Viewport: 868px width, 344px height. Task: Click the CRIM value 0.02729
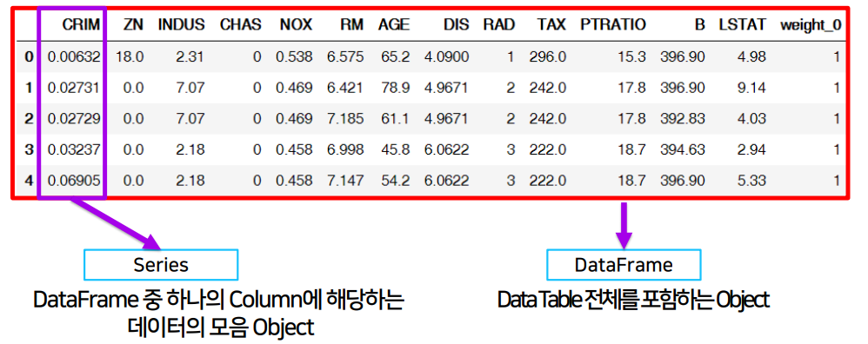click(74, 118)
